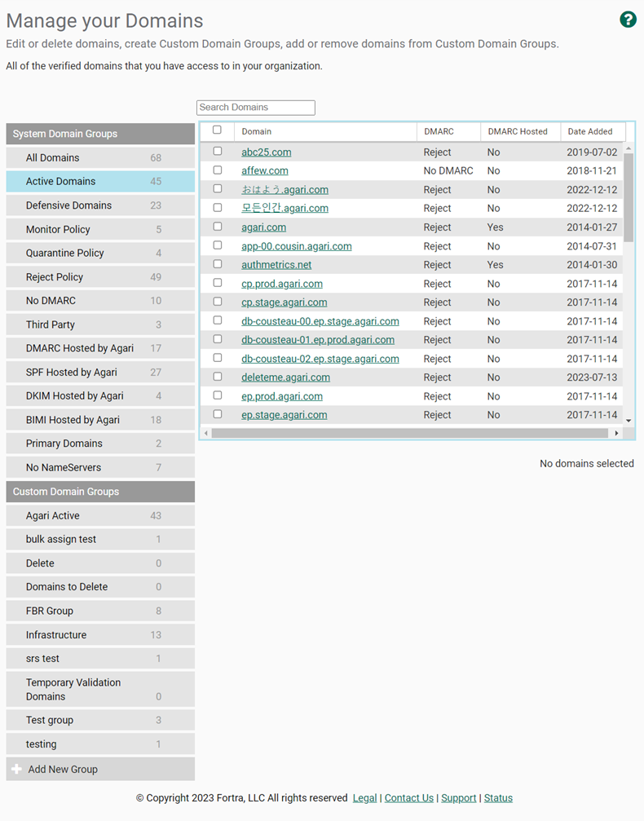The height and width of the screenshot is (821, 644).
Task: Open the Status footer link
Action: coord(498,798)
